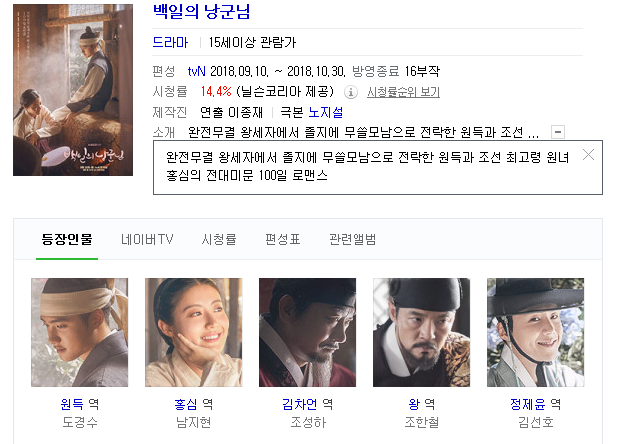
Task: Click the drama poster image
Action: coord(73,90)
